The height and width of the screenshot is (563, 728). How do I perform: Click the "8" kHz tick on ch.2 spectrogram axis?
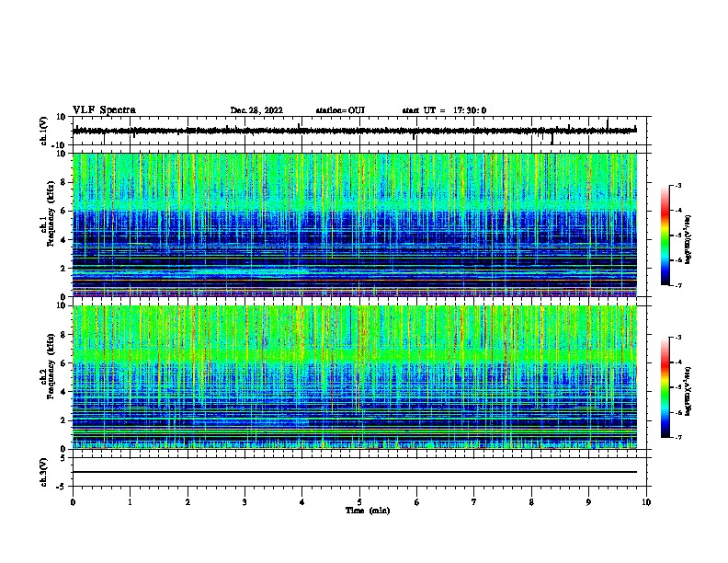click(64, 335)
